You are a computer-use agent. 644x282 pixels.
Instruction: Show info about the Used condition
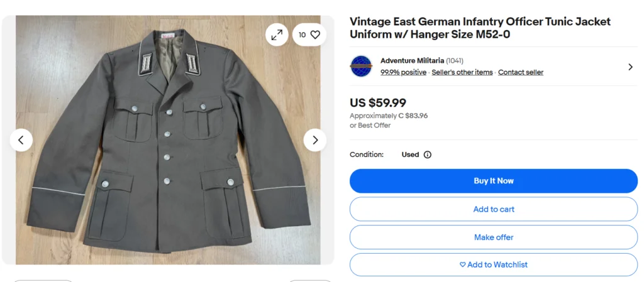coord(428,155)
